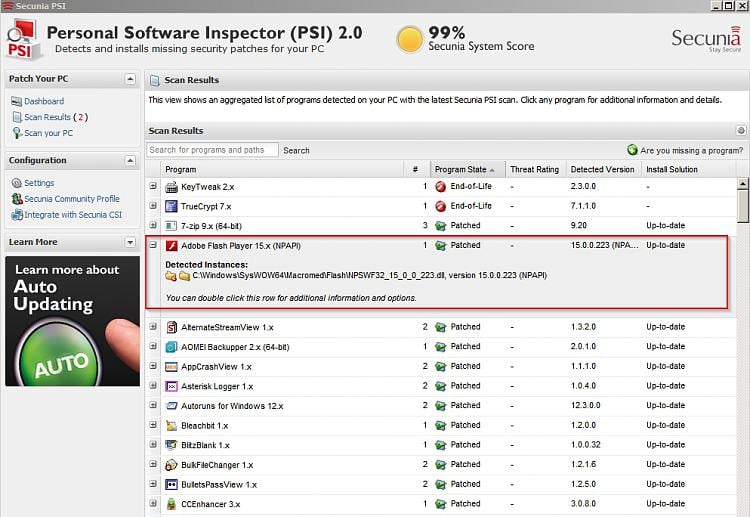Click the results list vertical scrollbar thumb
The image size is (750, 517).
pos(742,206)
